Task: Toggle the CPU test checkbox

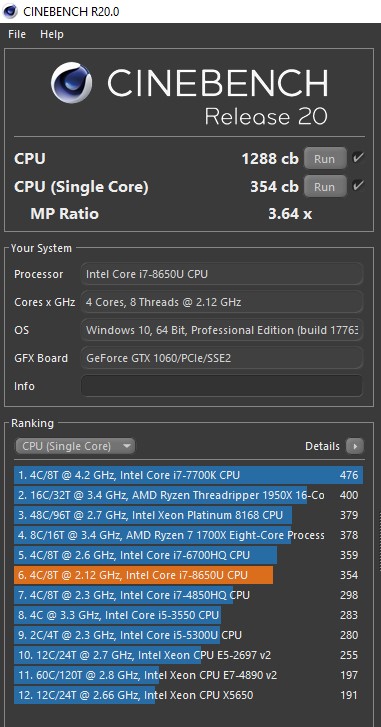Action: click(357, 158)
